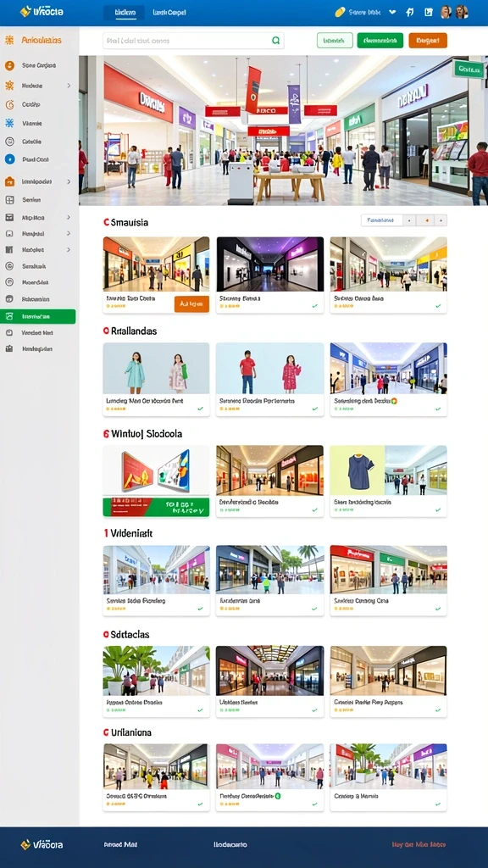Toggle check mark on navy t-shirt card
Screen dimensions: 488x868
(x=438, y=509)
